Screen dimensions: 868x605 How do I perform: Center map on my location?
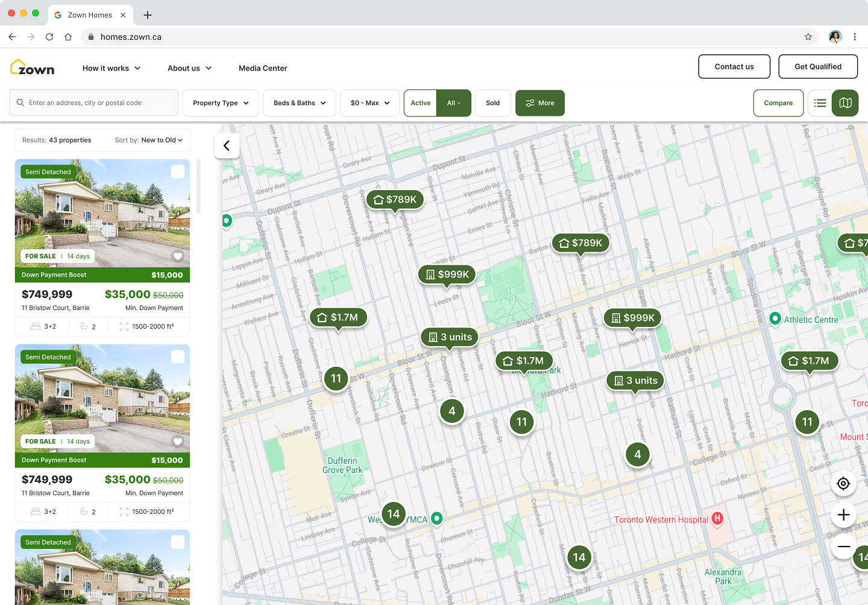[843, 483]
